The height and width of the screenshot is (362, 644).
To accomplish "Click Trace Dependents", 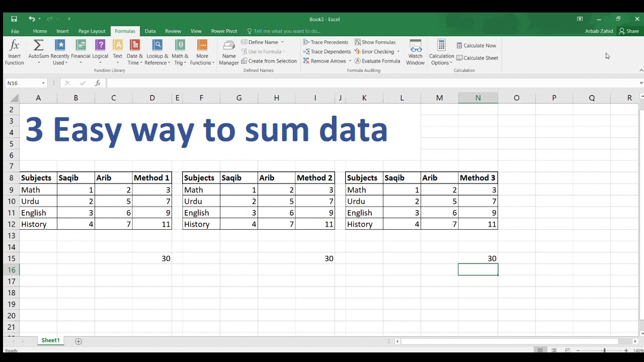I will coord(327,52).
